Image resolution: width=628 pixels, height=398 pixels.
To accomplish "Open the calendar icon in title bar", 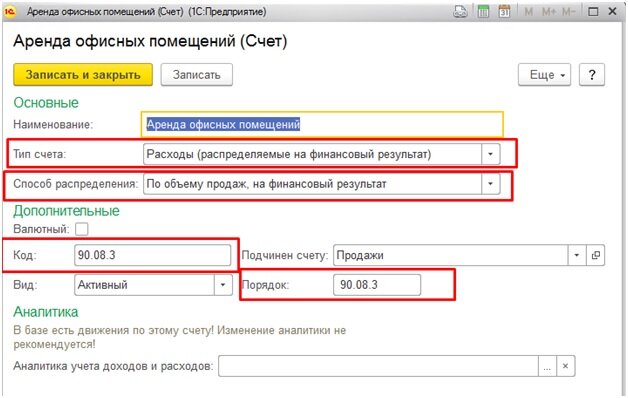I will click(x=504, y=12).
